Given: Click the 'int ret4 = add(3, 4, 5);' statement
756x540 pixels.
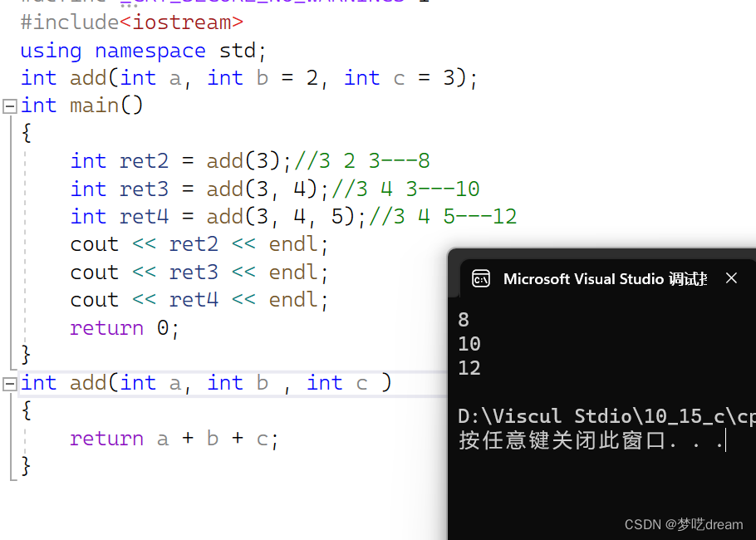Looking at the screenshot, I should tap(218, 217).
